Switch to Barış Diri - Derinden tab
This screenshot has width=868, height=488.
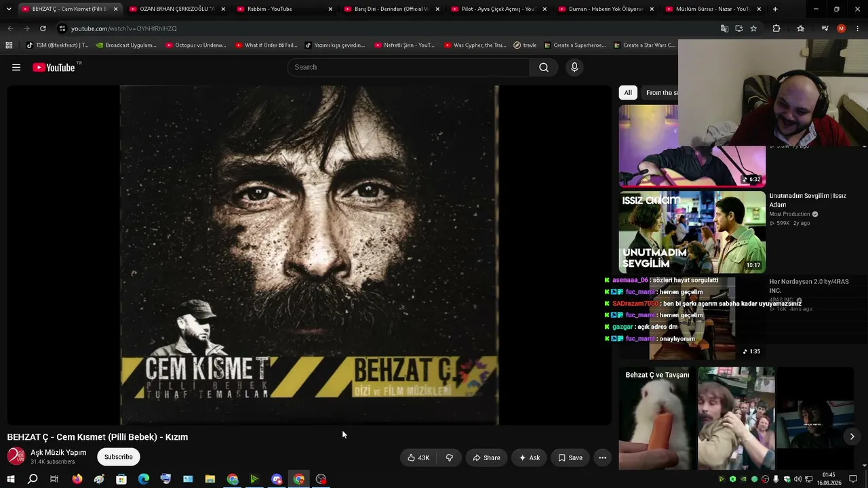[x=391, y=9]
